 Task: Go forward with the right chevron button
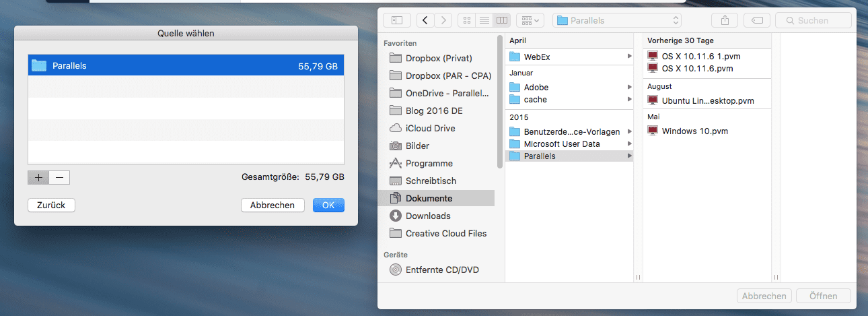443,20
